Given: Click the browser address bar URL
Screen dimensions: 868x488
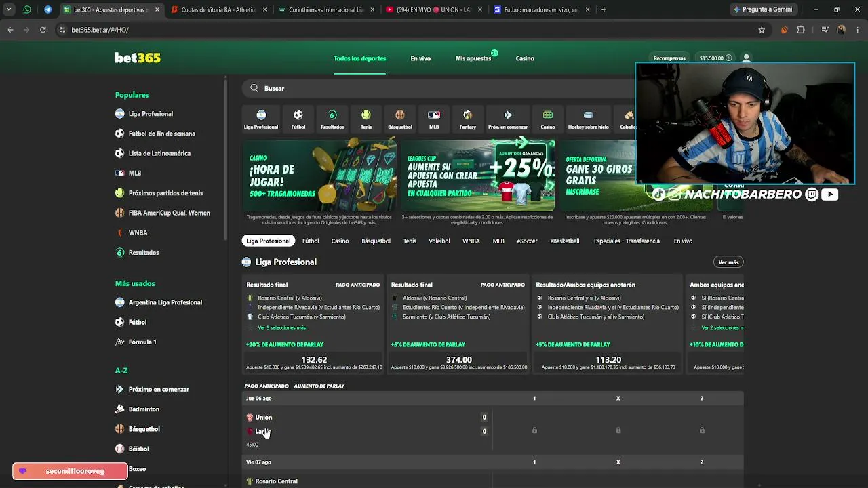Looking at the screenshot, I should 100,30.
